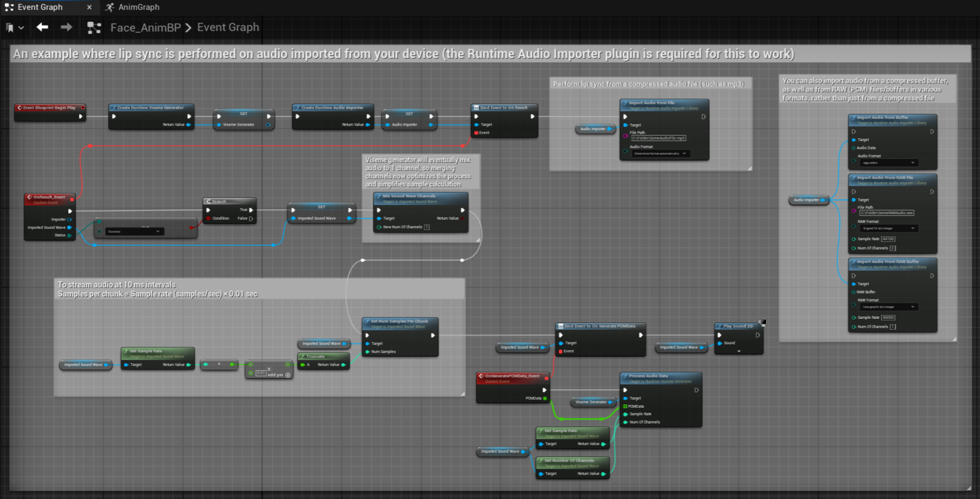Screen dimensions: 980x499
Task: Edit the SomeAudioFile.mp3 file path field
Action: click(659, 138)
